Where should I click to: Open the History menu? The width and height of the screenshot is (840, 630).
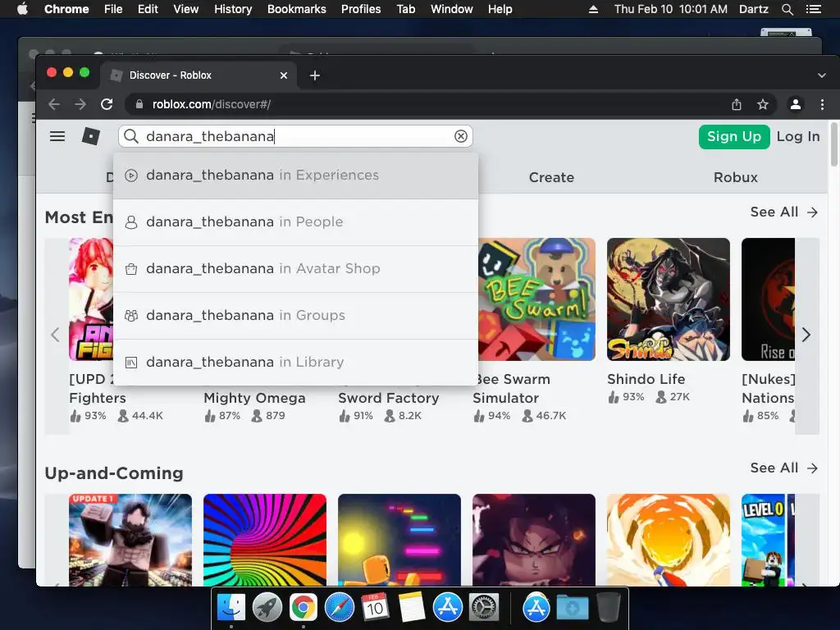pos(233,9)
